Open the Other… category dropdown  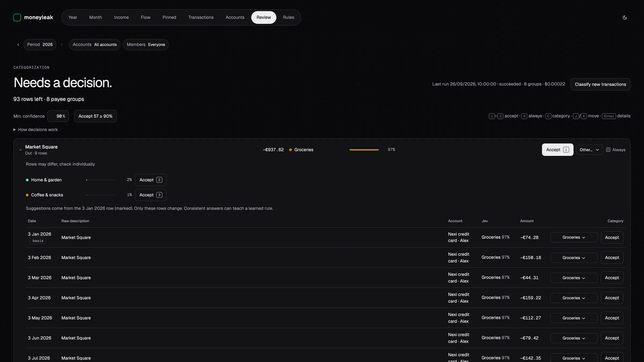[x=590, y=150]
